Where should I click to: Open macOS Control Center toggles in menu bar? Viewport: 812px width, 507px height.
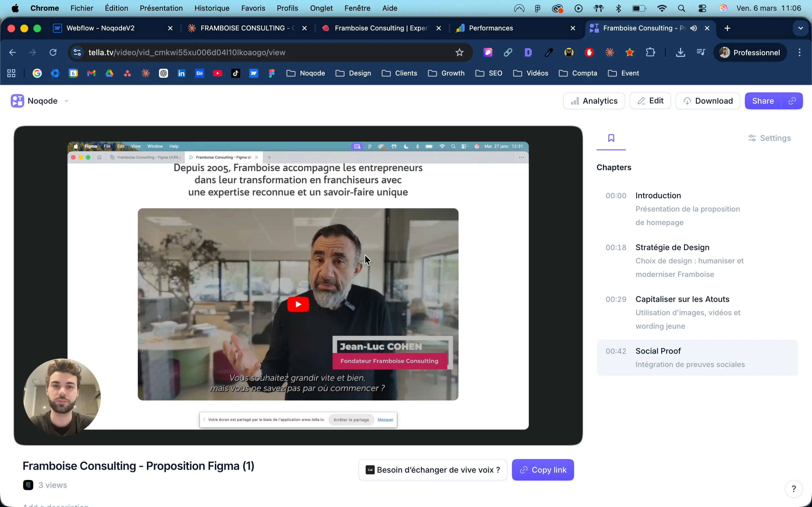tap(702, 8)
